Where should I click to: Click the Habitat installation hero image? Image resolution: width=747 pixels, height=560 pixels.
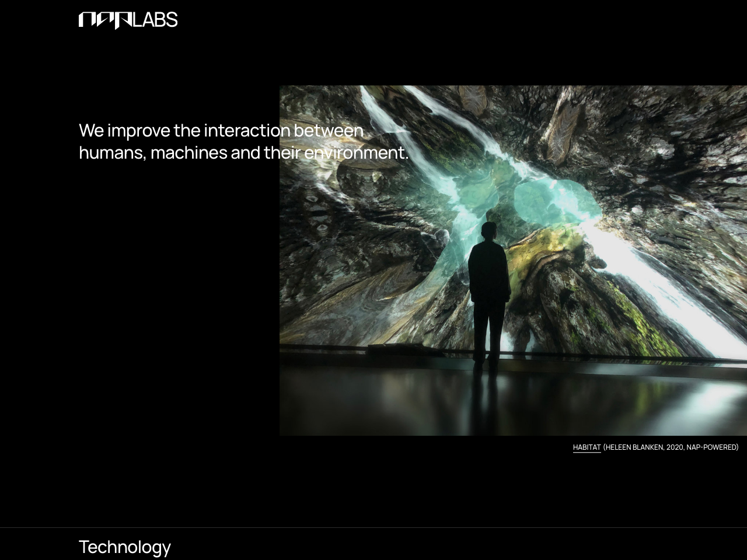(x=514, y=261)
